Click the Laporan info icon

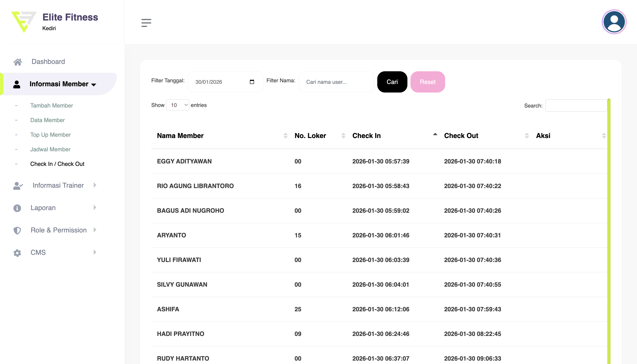[x=17, y=208]
